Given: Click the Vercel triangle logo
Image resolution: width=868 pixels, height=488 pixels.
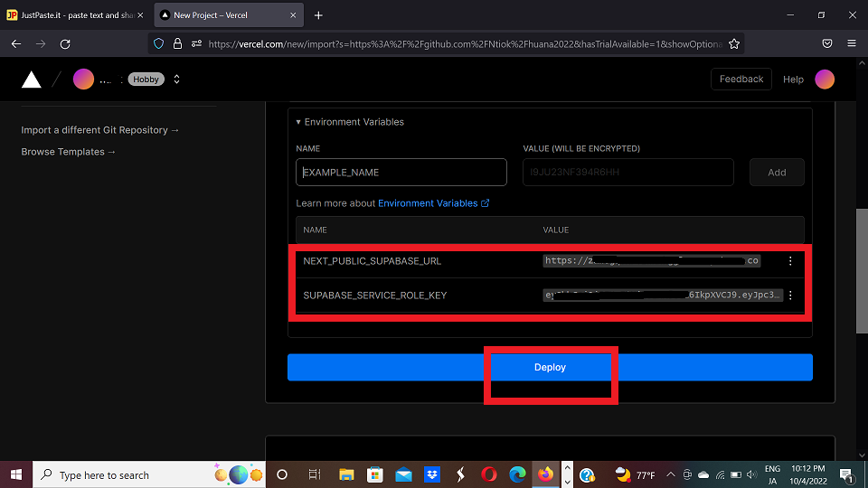Looking at the screenshot, I should (x=32, y=80).
